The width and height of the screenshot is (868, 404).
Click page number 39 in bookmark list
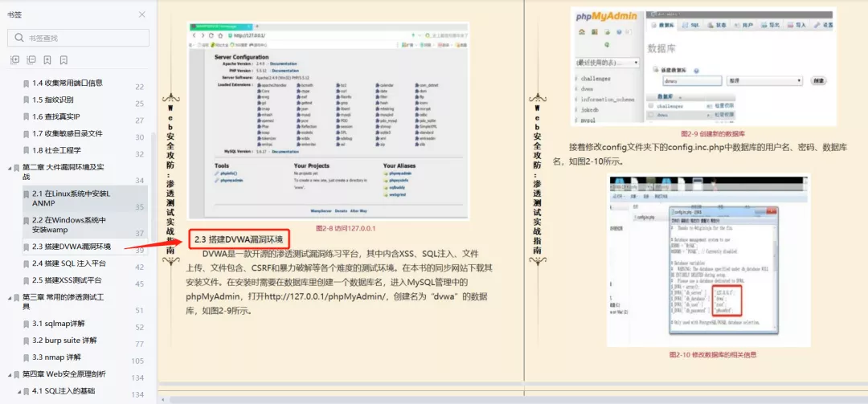(140, 251)
